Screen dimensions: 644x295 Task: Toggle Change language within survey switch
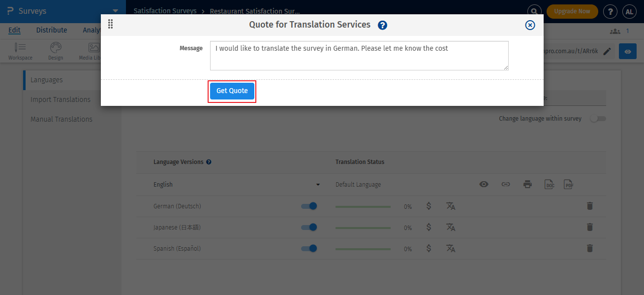tap(598, 119)
